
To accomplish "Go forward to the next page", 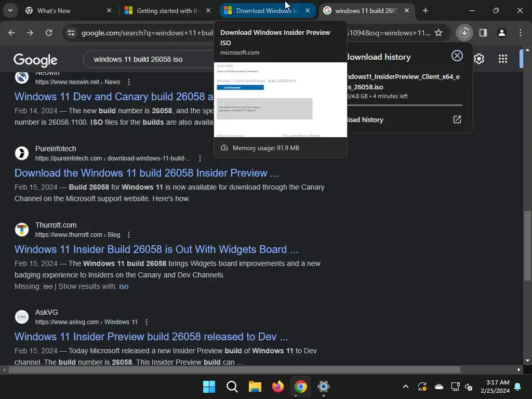I will (30, 33).
